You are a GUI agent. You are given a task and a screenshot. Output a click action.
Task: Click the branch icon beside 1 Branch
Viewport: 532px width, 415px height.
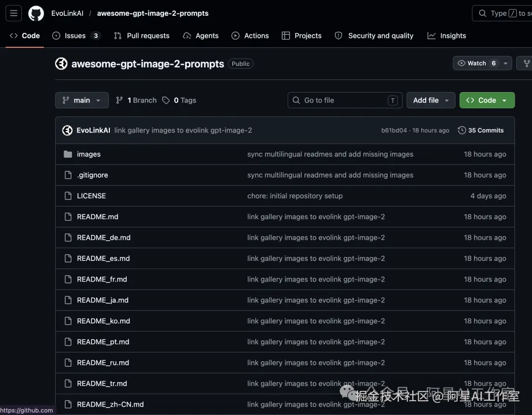point(119,100)
